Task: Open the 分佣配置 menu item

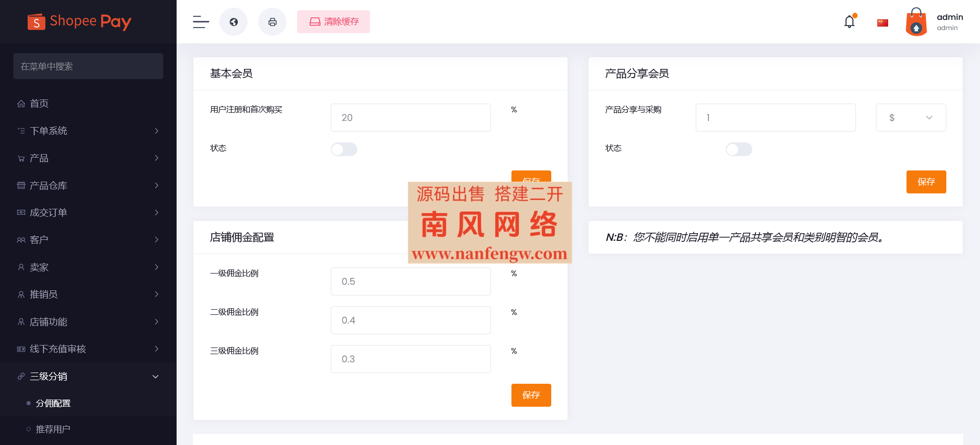Action: click(53, 403)
